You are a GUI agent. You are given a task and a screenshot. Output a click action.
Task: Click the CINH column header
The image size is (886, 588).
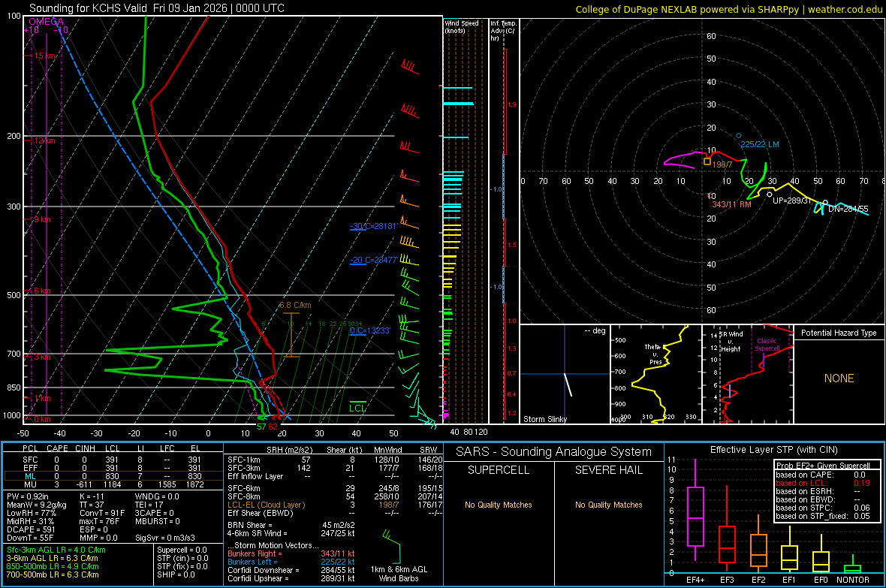point(86,448)
